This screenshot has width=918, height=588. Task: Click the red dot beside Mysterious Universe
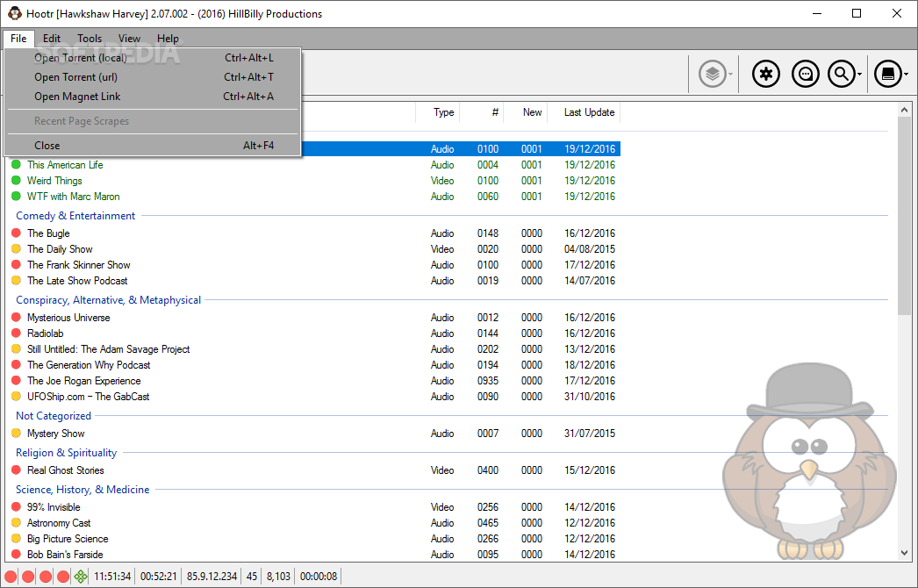16,318
